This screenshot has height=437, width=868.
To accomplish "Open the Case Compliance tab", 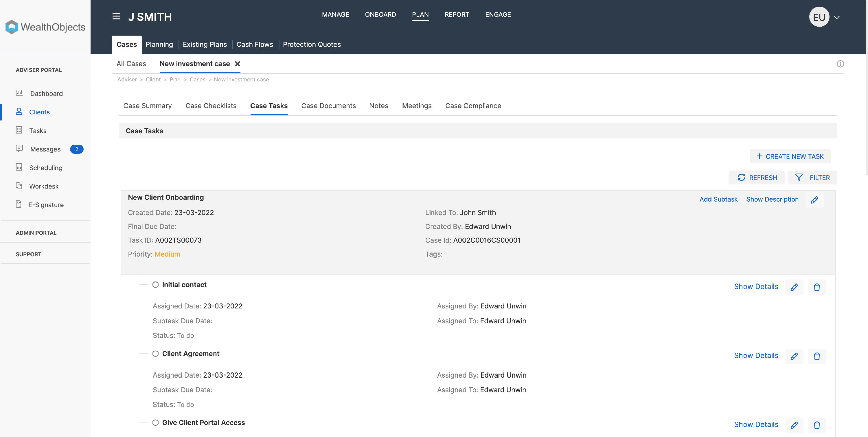I will click(473, 105).
